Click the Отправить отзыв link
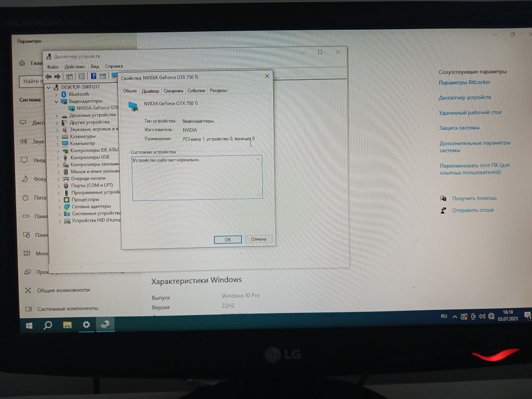The width and height of the screenshot is (532, 399). 473,210
